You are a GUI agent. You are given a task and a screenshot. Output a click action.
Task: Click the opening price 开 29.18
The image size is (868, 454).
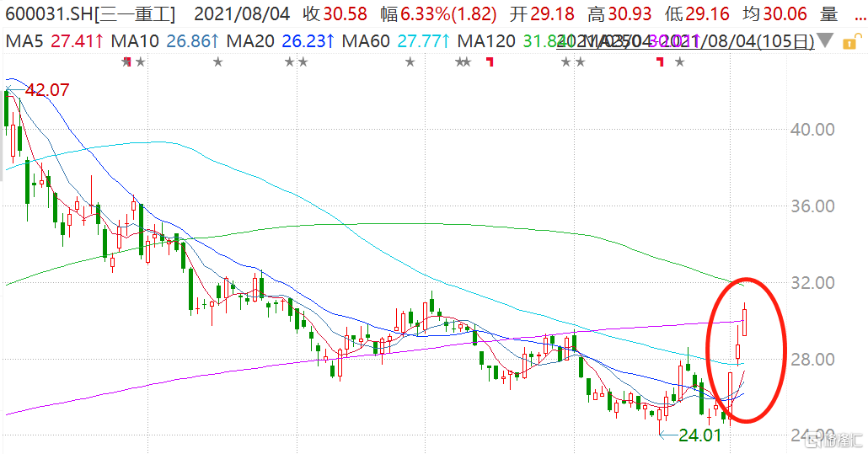tap(541, 13)
